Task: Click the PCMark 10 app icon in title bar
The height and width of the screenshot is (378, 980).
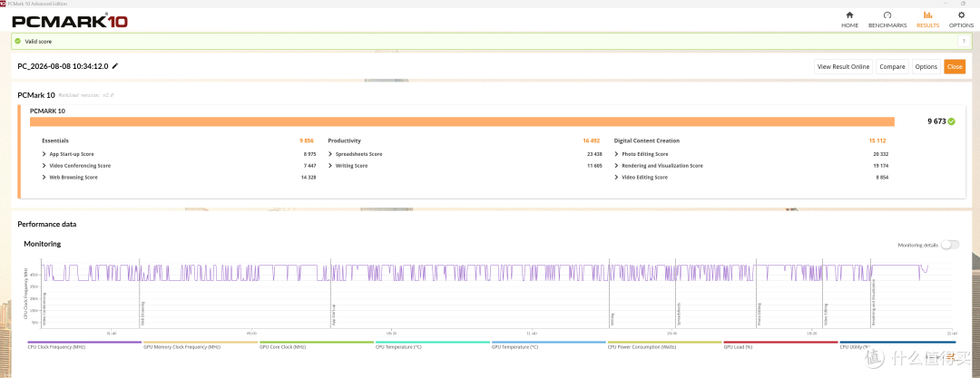Action: pos(3,3)
